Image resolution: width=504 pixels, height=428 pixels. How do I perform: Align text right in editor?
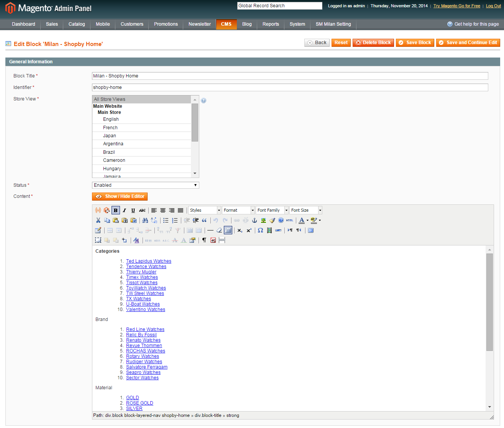172,210
